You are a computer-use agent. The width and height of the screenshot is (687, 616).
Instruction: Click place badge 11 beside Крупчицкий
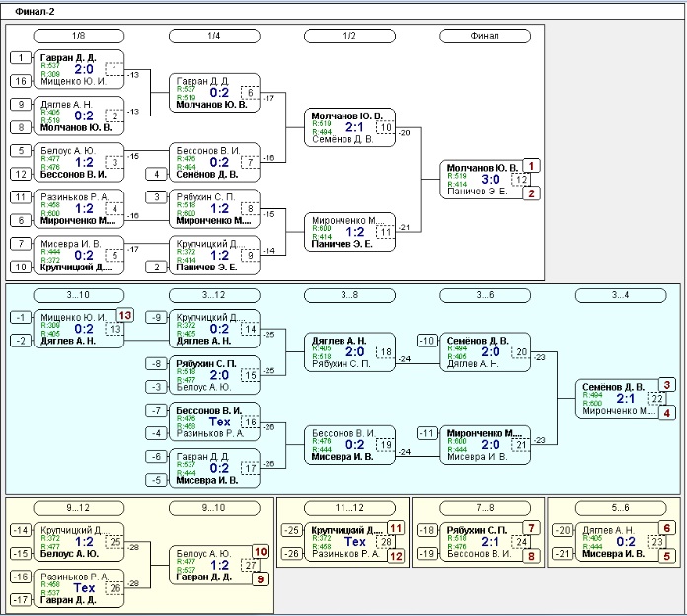click(x=396, y=528)
